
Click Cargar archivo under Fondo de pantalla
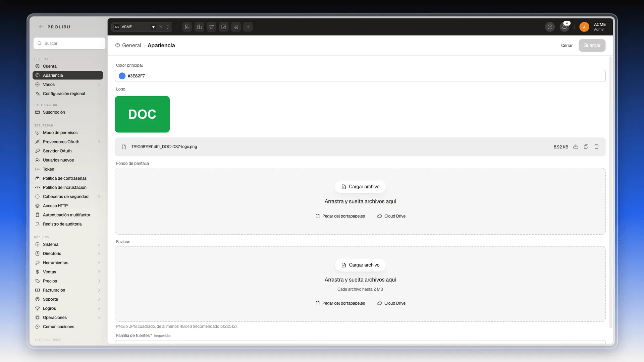pos(360,187)
